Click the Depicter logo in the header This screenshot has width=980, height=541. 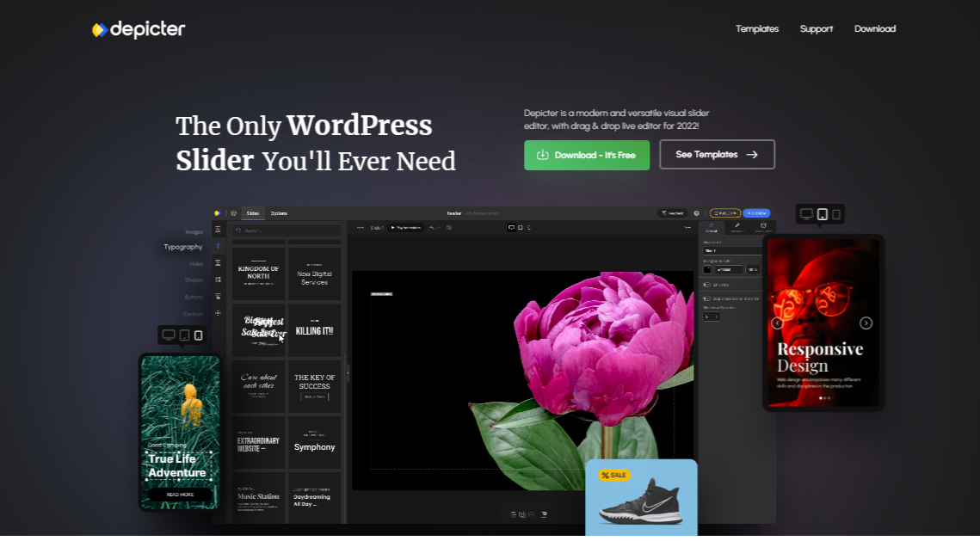[x=139, y=29]
